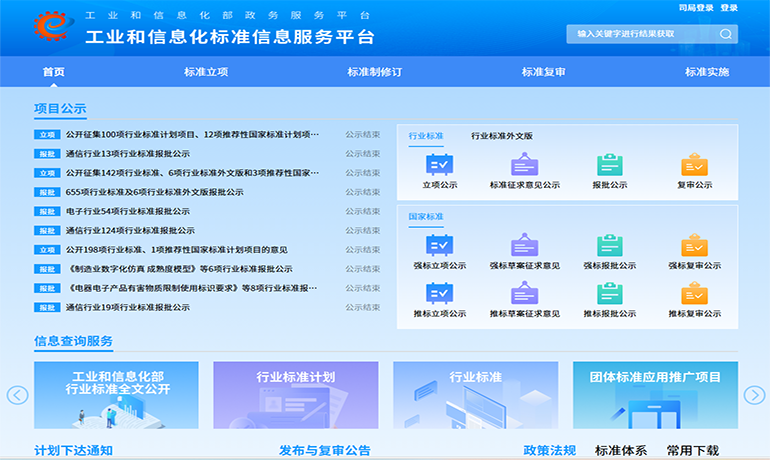Open 强标报批公示 icon
The image size is (770, 460).
pos(609,245)
